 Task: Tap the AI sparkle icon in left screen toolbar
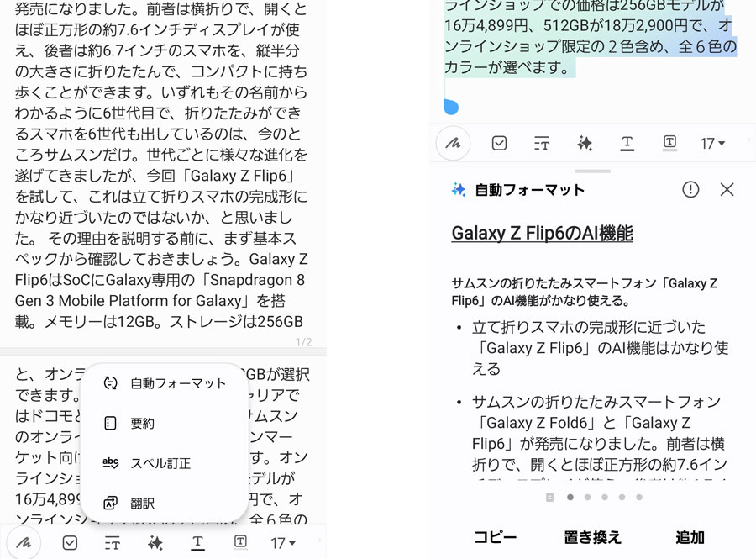(155, 543)
